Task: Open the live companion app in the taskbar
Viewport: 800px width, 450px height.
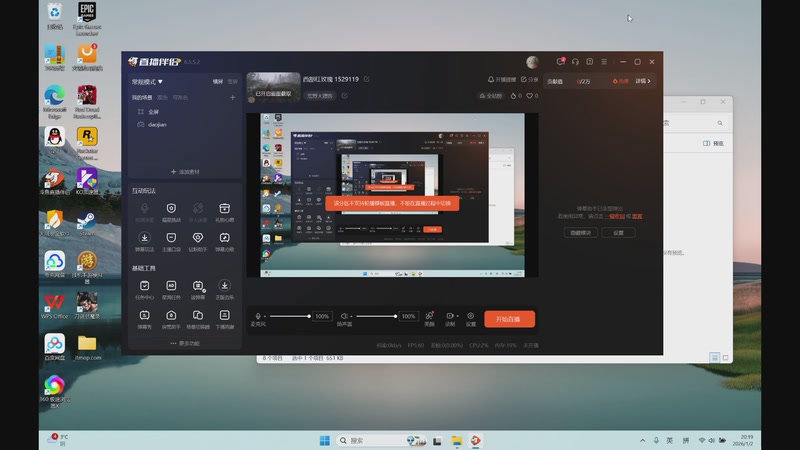Action: click(476, 440)
